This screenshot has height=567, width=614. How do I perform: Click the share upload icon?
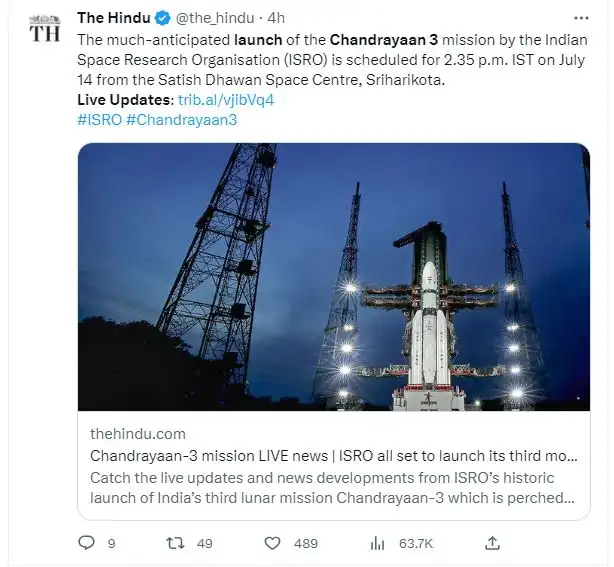pos(491,543)
